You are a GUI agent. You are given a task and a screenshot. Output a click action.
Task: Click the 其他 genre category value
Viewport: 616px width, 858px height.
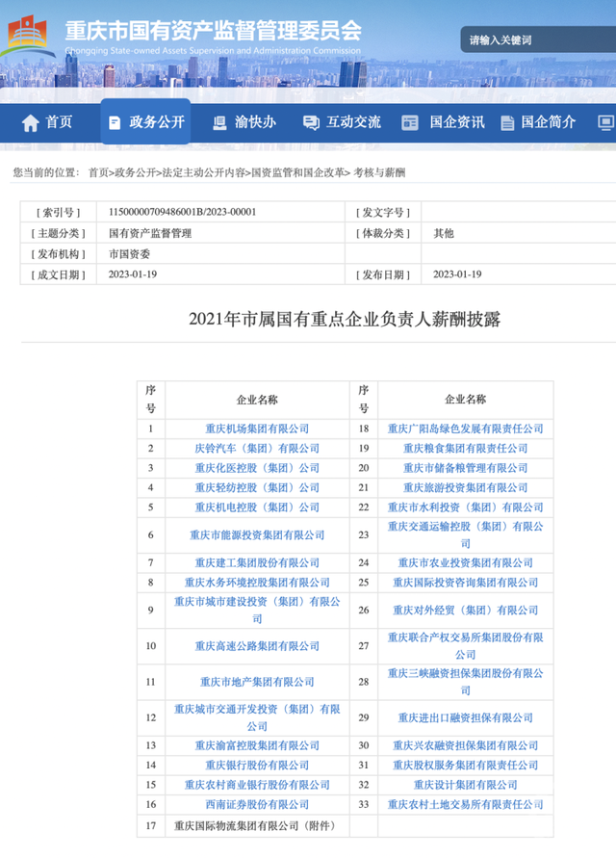click(444, 234)
